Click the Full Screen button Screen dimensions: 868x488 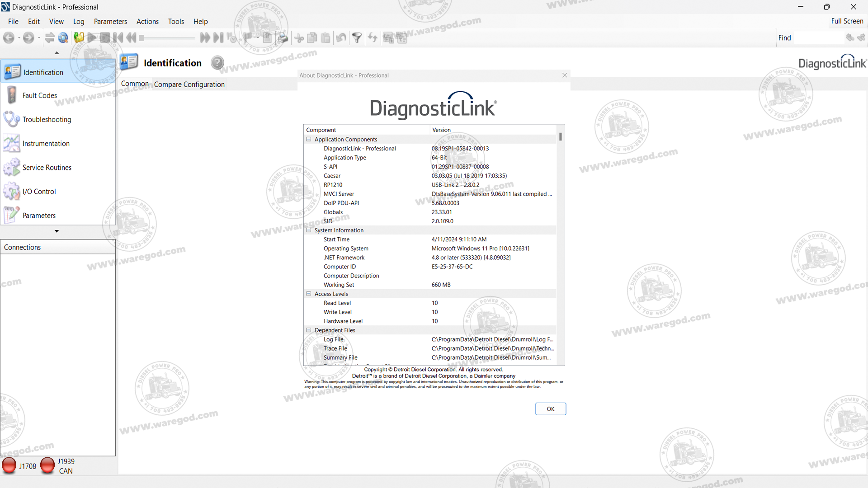click(847, 21)
